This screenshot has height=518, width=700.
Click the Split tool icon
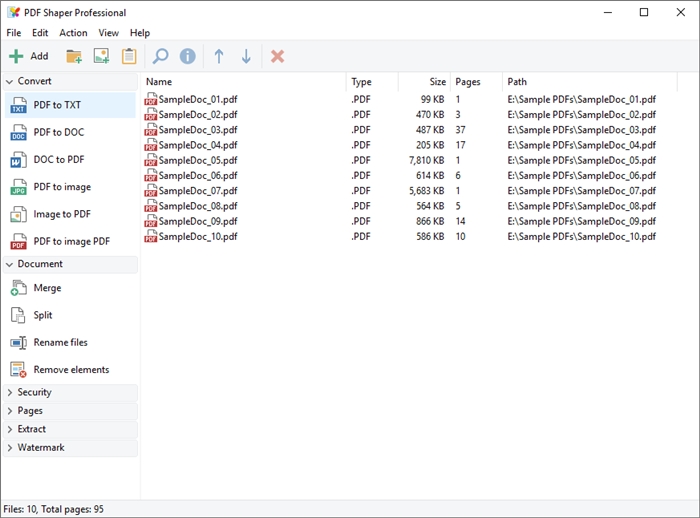click(18, 315)
